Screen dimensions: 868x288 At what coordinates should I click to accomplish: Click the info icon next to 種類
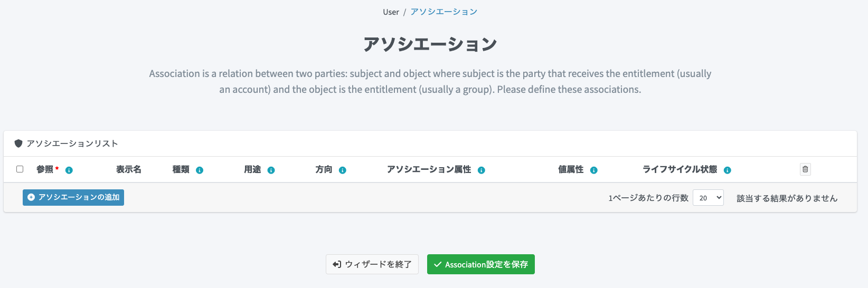200,170
